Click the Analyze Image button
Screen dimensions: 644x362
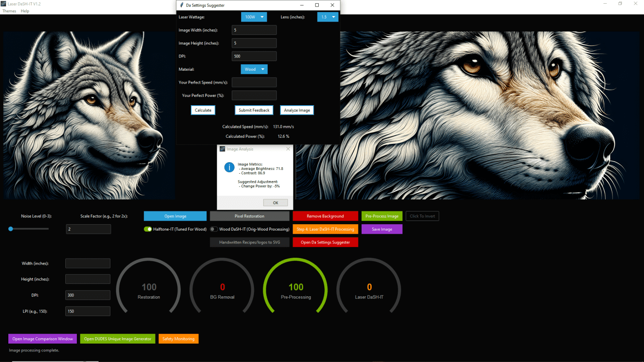coord(297,110)
